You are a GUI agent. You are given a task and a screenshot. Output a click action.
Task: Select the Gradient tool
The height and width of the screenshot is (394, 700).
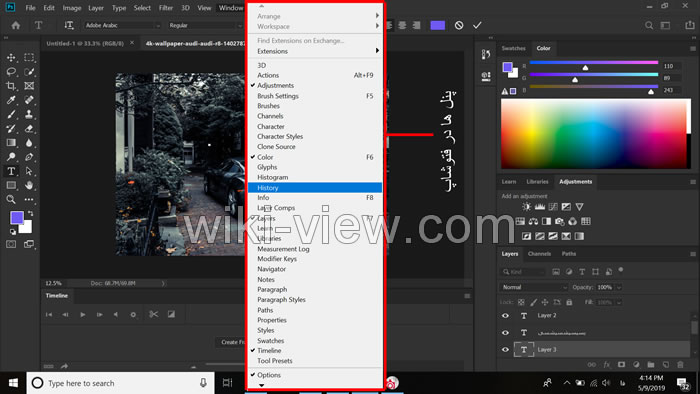11,143
